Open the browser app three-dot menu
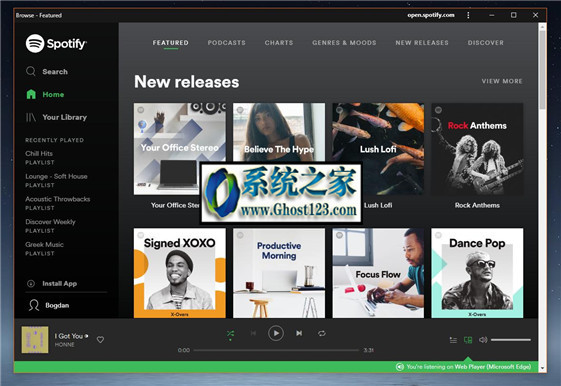The width and height of the screenshot is (561, 386). pos(468,15)
